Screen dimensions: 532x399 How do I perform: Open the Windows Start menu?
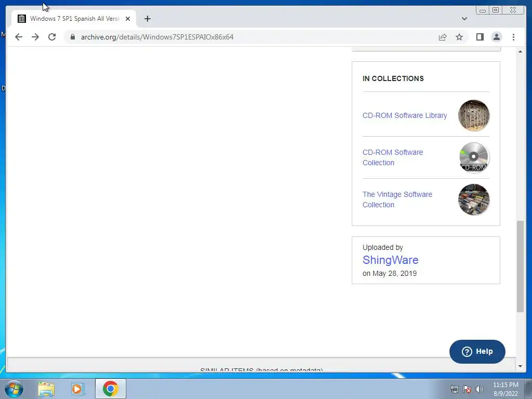pos(14,389)
